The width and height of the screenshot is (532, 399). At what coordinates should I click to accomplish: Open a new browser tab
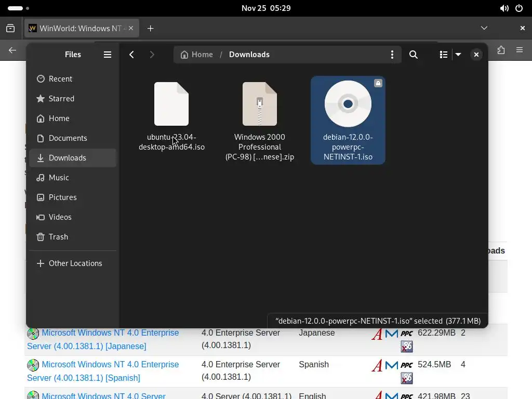tap(150, 29)
